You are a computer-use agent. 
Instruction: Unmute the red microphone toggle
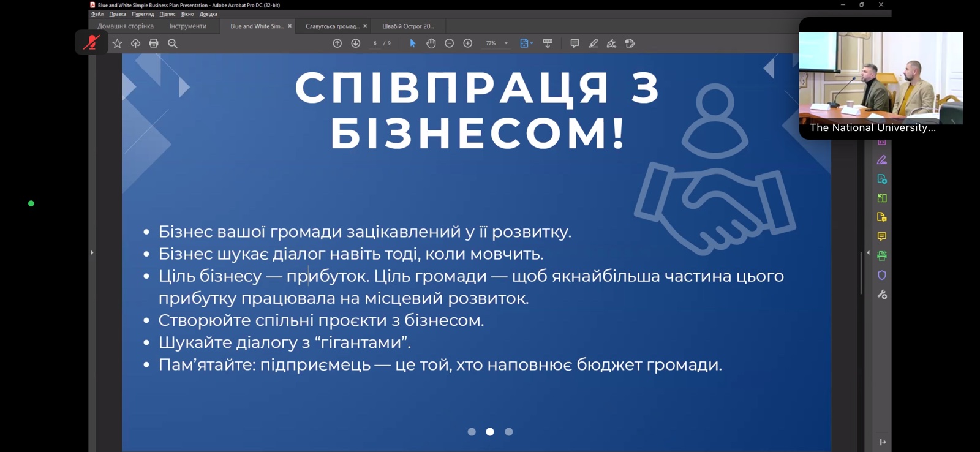91,43
